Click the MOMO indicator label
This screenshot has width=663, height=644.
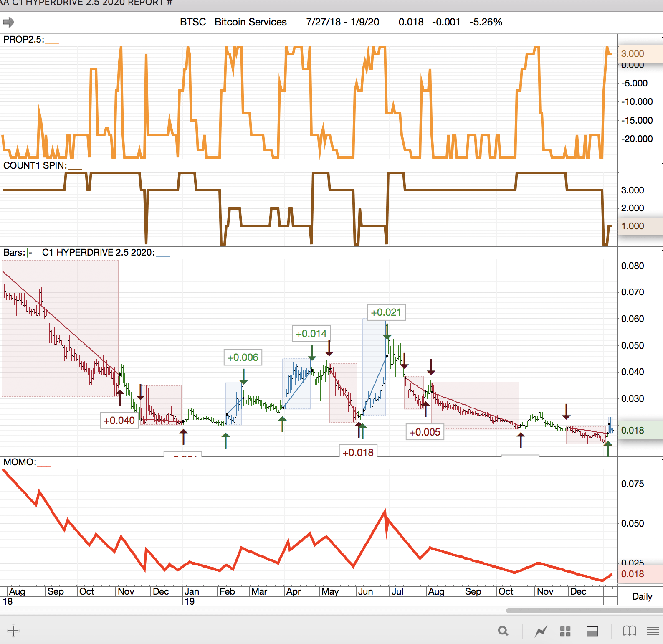click(20, 462)
